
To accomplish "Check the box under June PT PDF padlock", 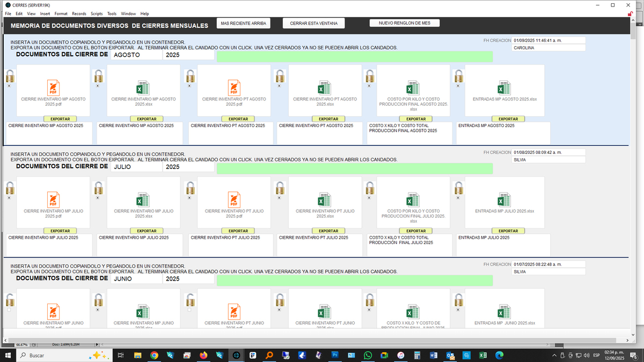I will tap(189, 309).
